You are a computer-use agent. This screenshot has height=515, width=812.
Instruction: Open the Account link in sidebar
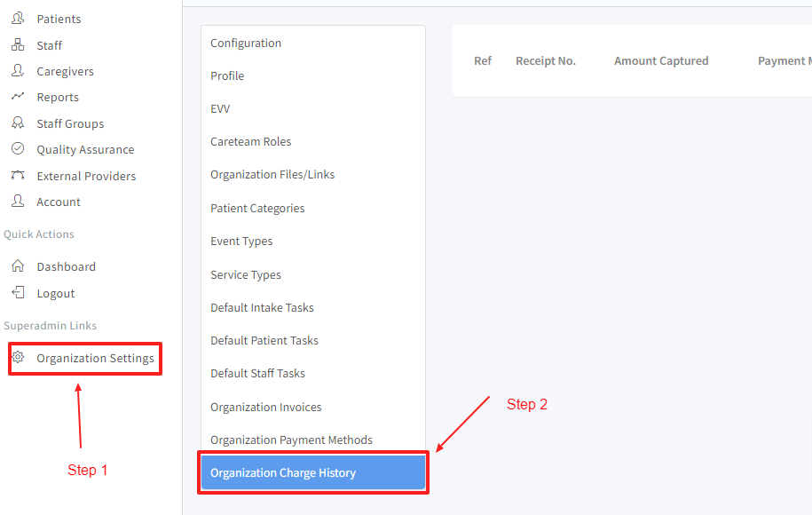click(59, 202)
